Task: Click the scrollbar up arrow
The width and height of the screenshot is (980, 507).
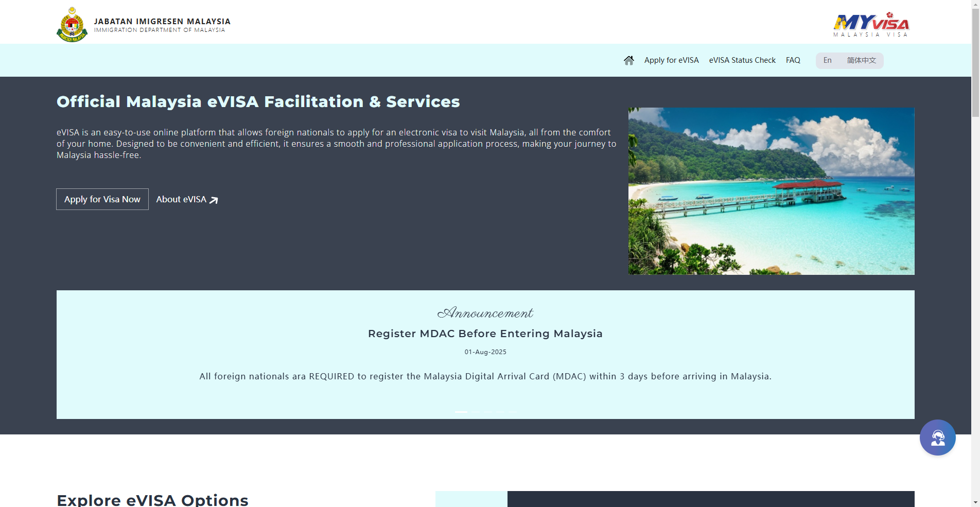Action: tap(975, 4)
